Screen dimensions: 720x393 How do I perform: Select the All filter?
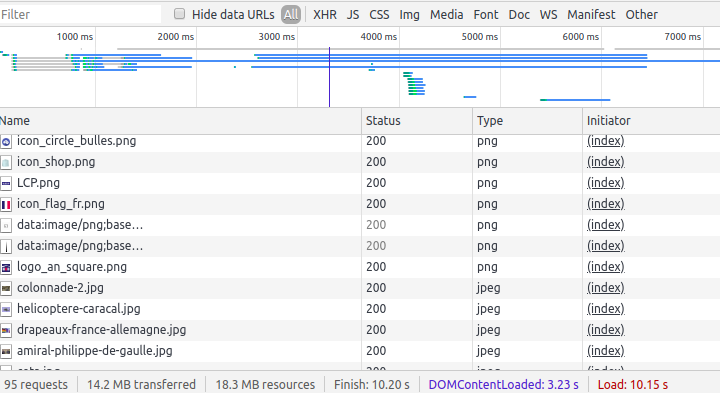(291, 15)
